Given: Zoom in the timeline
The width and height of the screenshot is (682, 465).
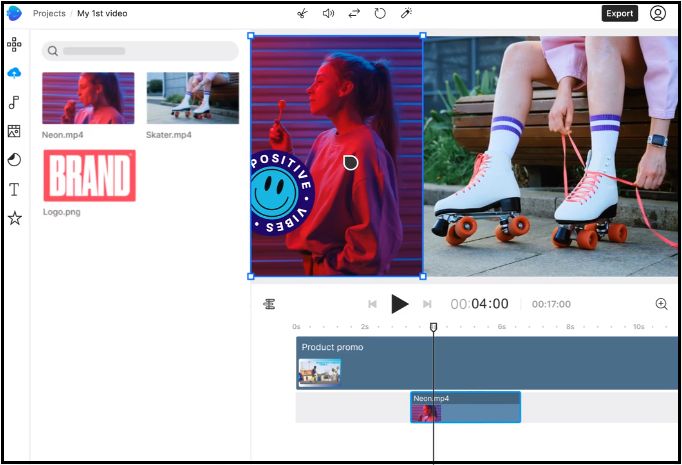Looking at the screenshot, I should tap(661, 304).
